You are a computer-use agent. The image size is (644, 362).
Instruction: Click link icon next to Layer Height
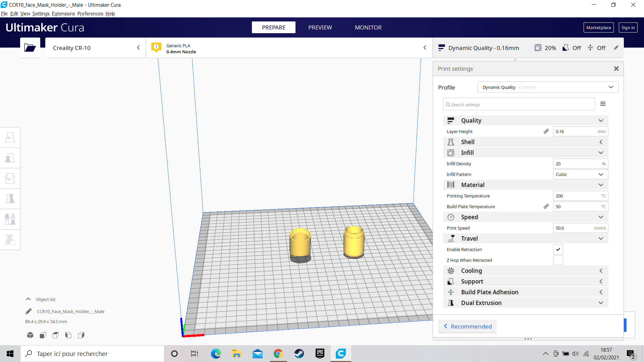click(546, 131)
